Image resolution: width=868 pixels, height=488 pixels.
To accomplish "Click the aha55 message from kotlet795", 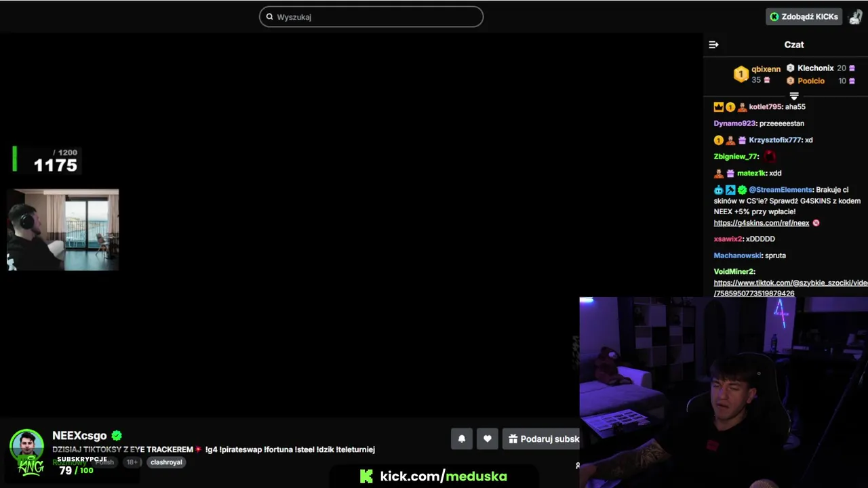I will (795, 107).
